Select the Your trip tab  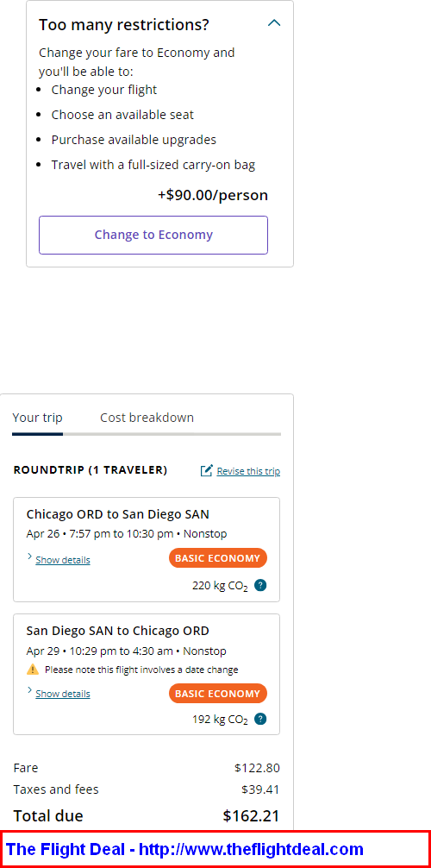38,418
